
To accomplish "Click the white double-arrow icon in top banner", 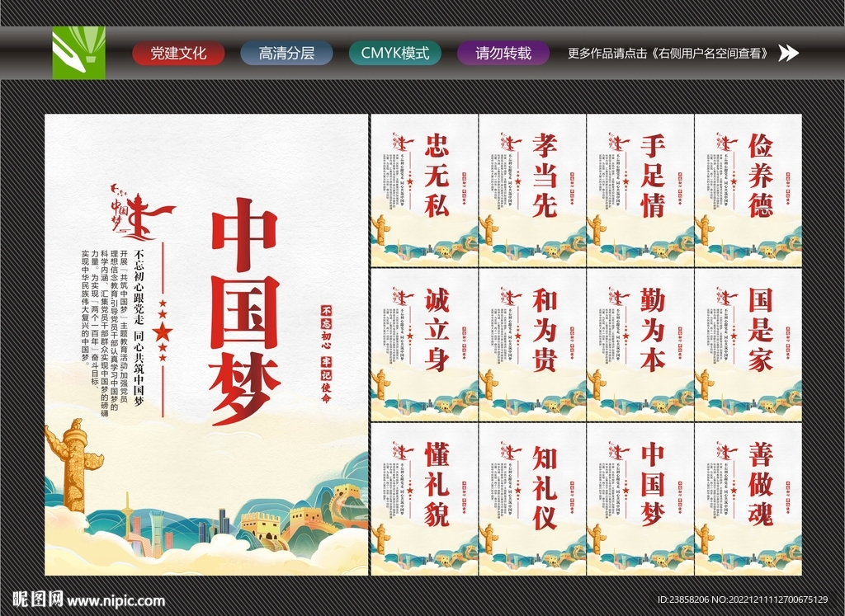I will pyautogui.click(x=790, y=54).
